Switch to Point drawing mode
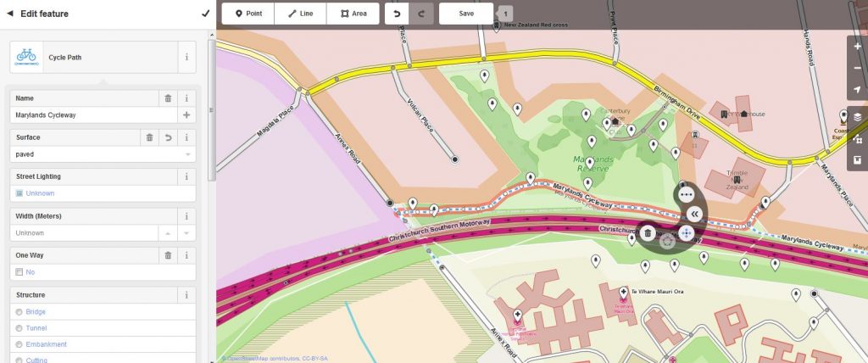 248,14
